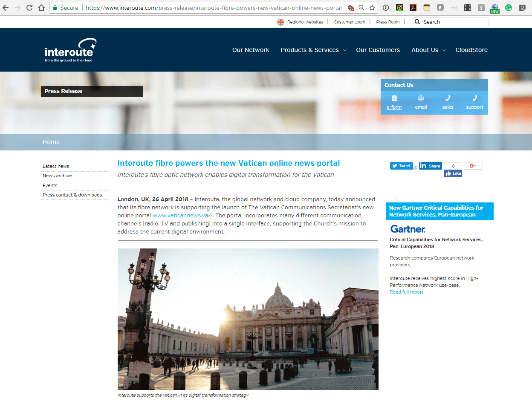The height and width of the screenshot is (404, 532).
Task: Expand the About Us menu
Action: tap(425, 50)
